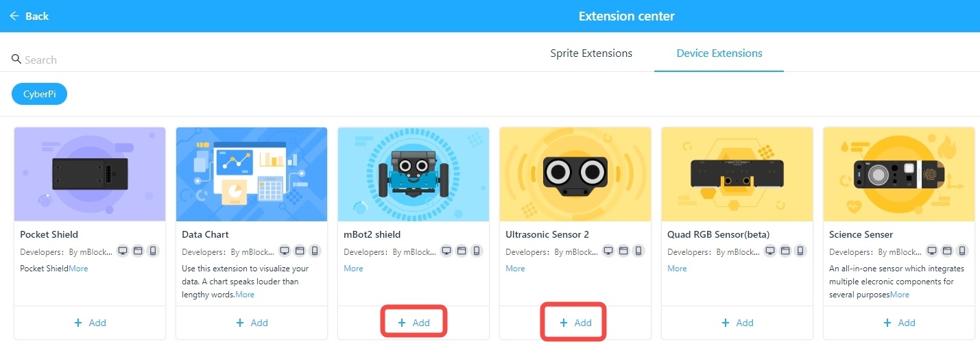Open the mBot2 shield robot thumbnail
Image resolution: width=980 pixels, height=346 pixels.
tap(414, 174)
